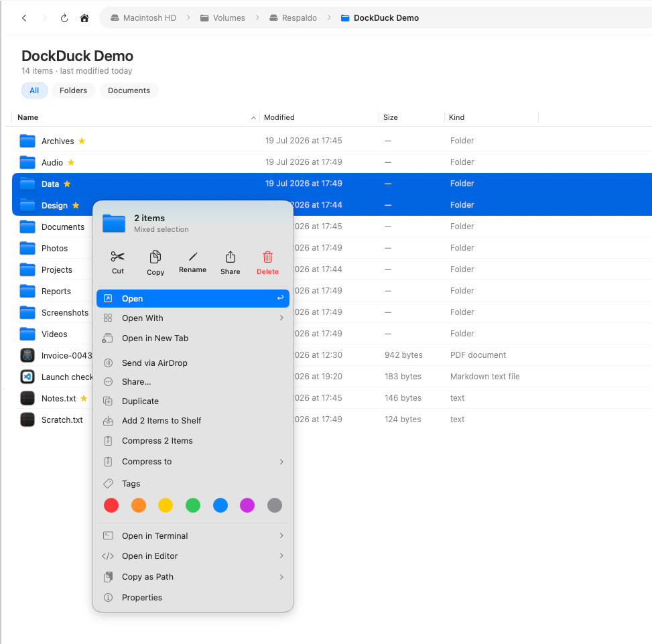Choose Share… menu entry

(x=193, y=382)
